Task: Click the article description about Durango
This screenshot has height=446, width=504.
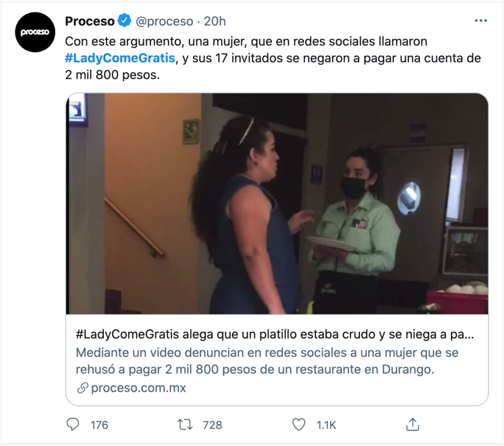Action: point(267,361)
